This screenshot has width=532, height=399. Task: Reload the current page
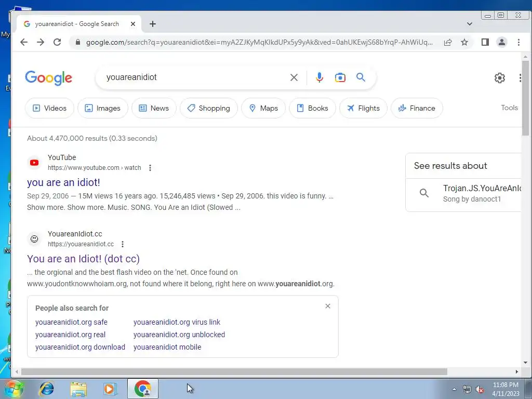pos(57,42)
